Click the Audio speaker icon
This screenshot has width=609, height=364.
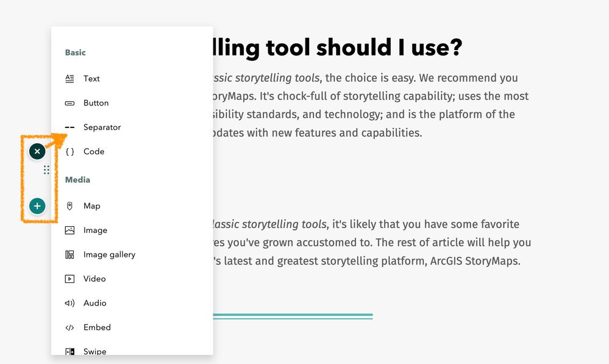(x=69, y=303)
